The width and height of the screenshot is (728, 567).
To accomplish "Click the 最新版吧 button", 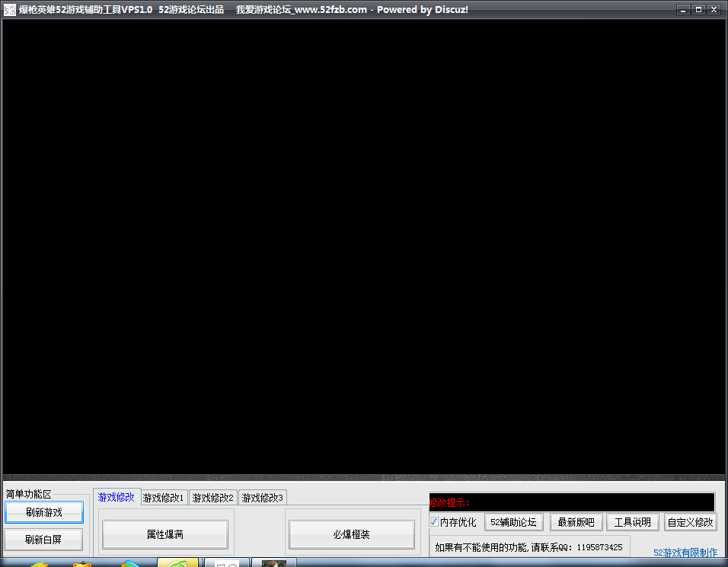I will 576,522.
